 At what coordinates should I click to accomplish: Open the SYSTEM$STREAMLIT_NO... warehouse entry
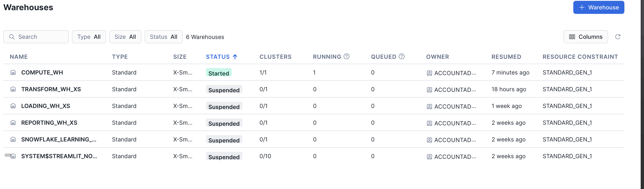(x=59, y=156)
